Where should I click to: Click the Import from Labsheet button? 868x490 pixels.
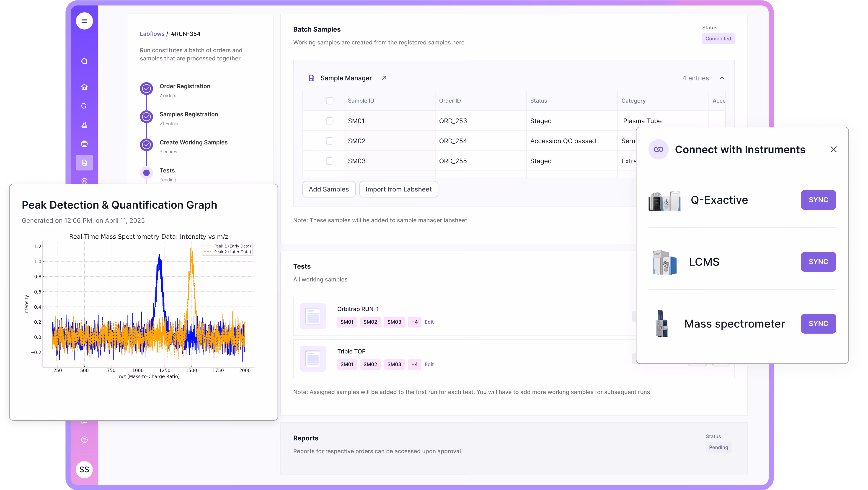point(399,189)
